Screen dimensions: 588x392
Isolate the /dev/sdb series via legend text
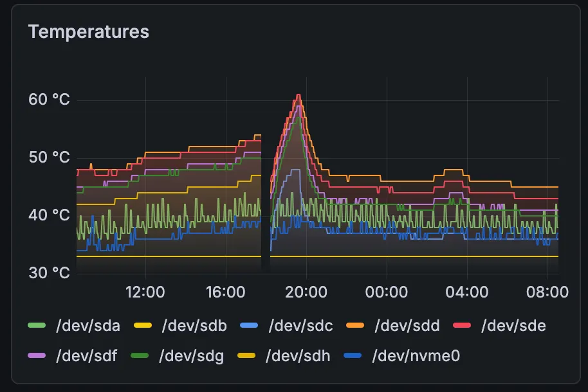pos(194,326)
